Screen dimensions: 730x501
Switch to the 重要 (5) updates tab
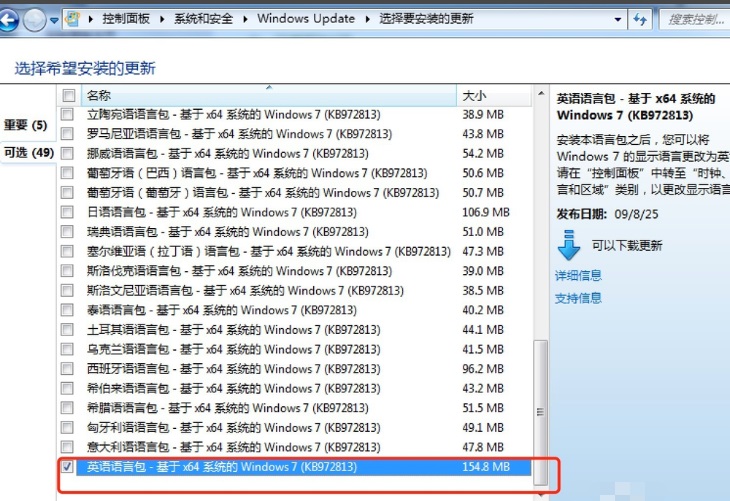[x=26, y=125]
